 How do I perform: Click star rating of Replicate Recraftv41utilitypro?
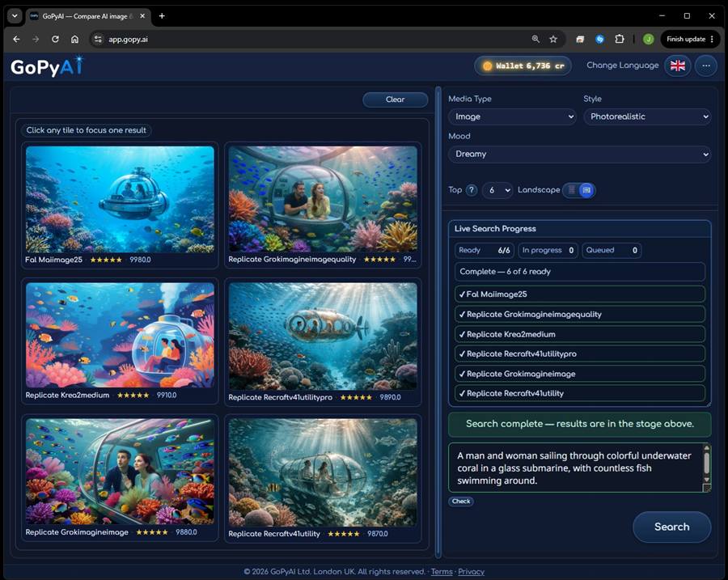356,397
